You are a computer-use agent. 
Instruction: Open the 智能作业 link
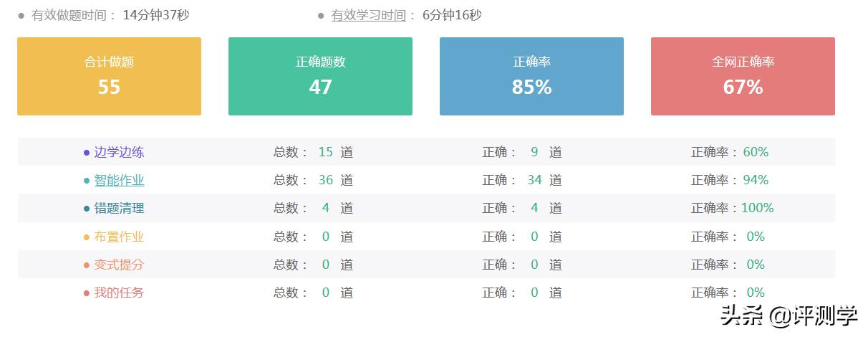click(x=119, y=180)
